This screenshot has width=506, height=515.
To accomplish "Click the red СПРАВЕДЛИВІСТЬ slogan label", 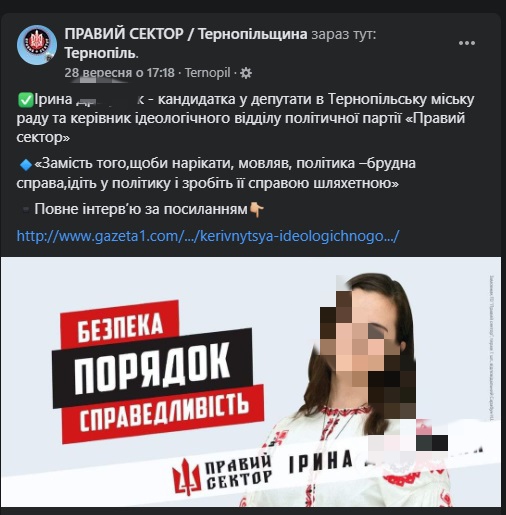I will click(x=163, y=414).
